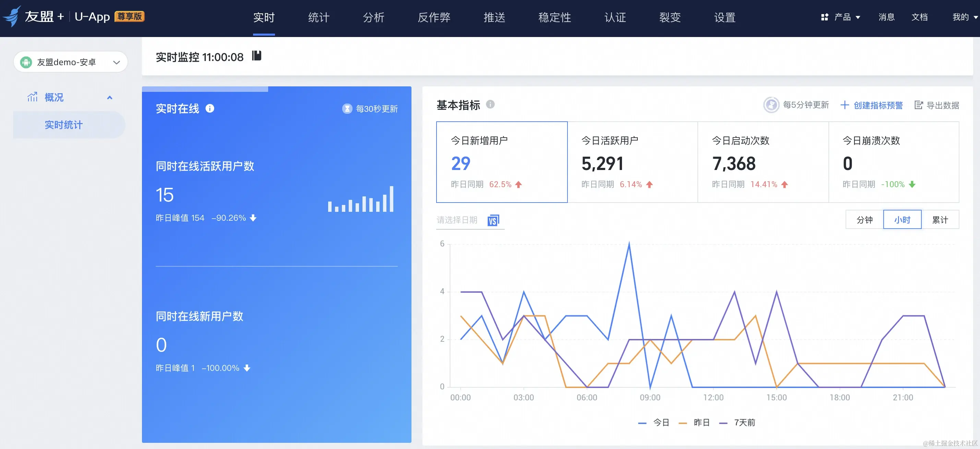Open the 稳定性 navigation tab
The image size is (980, 449).
[554, 17]
